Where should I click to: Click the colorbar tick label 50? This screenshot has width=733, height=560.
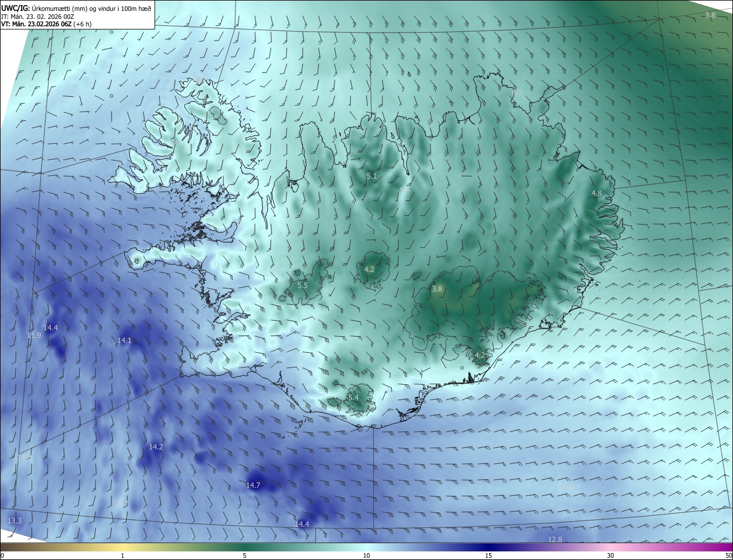coord(728,555)
